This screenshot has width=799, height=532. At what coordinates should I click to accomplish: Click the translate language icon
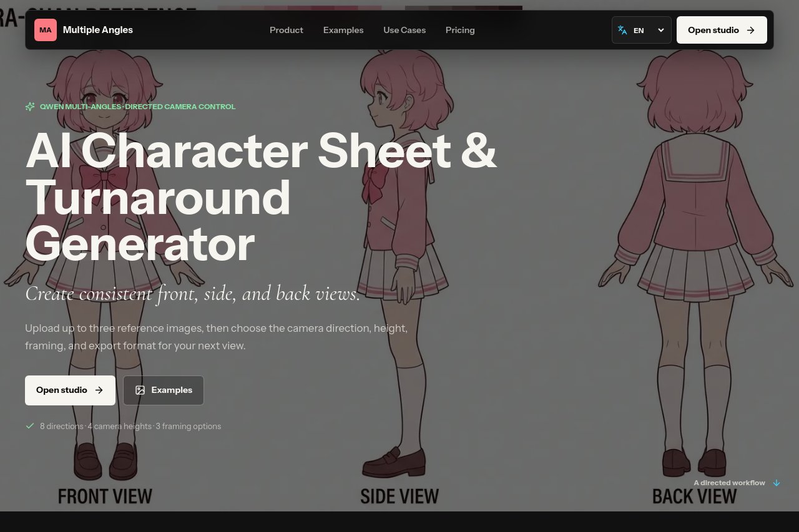pos(622,30)
